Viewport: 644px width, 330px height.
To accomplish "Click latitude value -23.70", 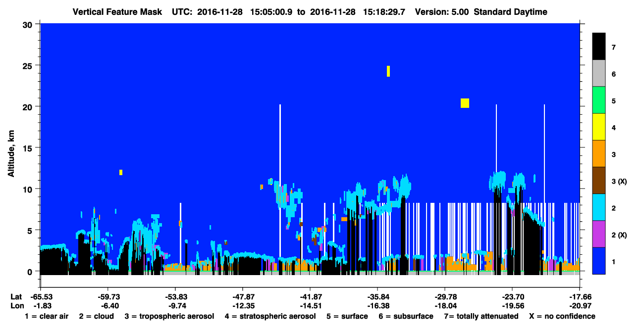I will click(x=512, y=297).
